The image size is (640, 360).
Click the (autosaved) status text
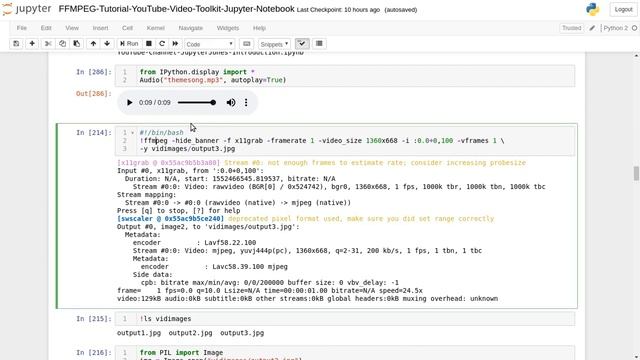401,10
